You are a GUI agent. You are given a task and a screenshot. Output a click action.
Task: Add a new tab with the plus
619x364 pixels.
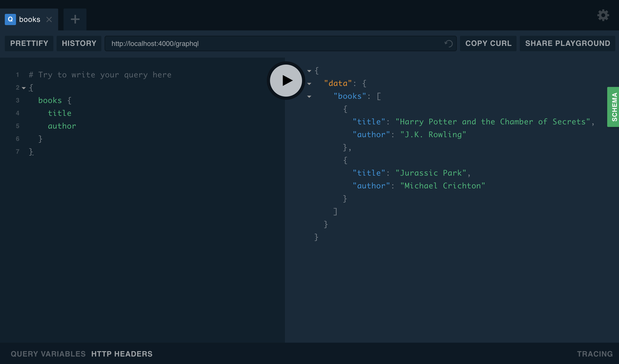[x=75, y=19]
